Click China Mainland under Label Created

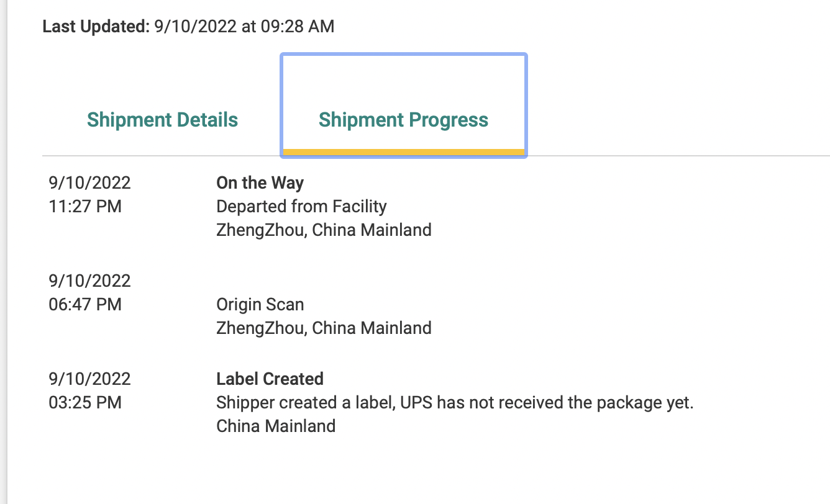[276, 426]
